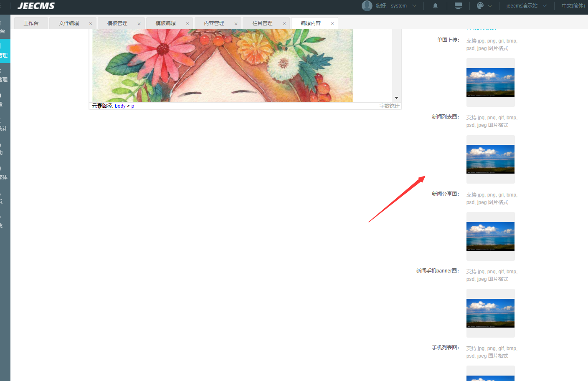The width and height of the screenshot is (588, 381).
Task: Close the 模板编辑 tab
Action: (x=188, y=24)
